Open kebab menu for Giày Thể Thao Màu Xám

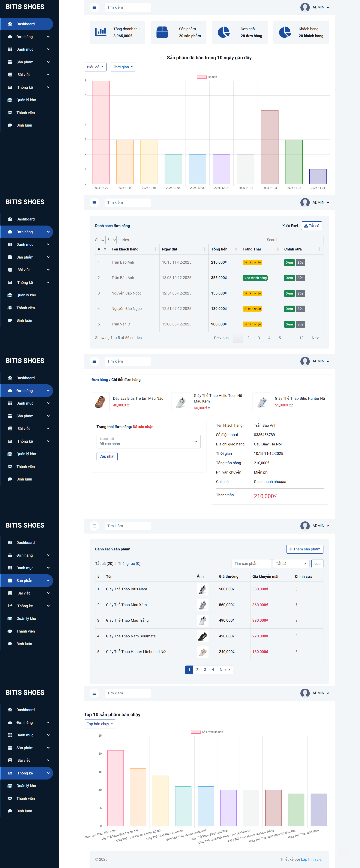point(297,604)
